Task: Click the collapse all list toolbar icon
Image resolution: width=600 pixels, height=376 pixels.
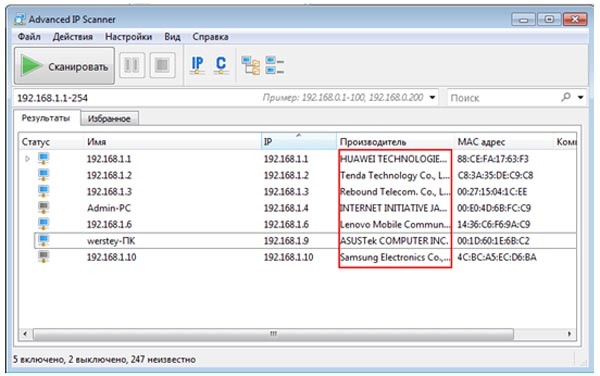Action: point(275,65)
